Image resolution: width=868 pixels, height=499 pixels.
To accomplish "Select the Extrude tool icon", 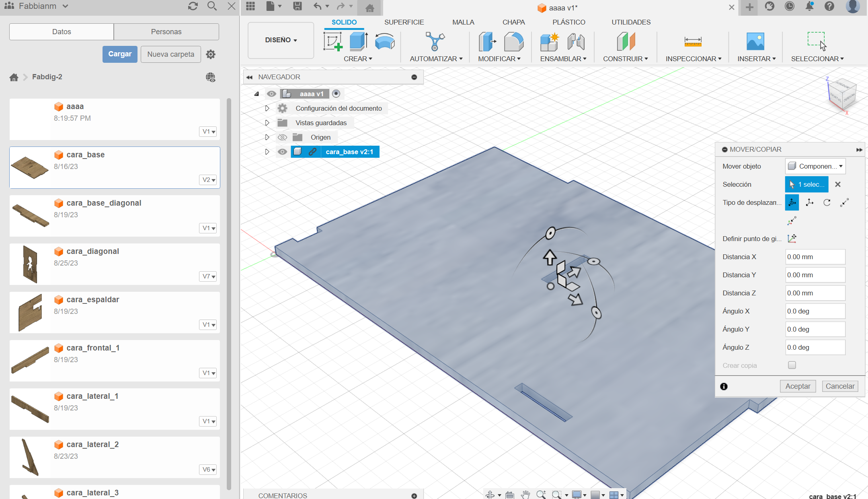I will coord(358,42).
